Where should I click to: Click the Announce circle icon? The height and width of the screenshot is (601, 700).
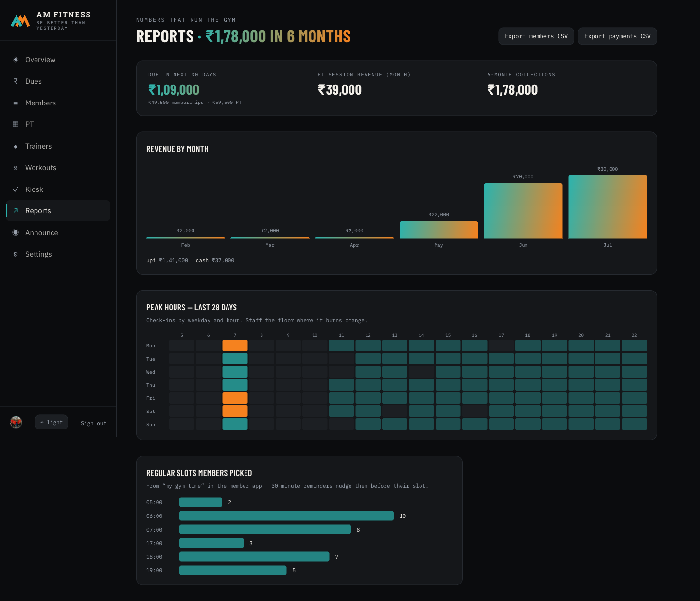tap(16, 232)
